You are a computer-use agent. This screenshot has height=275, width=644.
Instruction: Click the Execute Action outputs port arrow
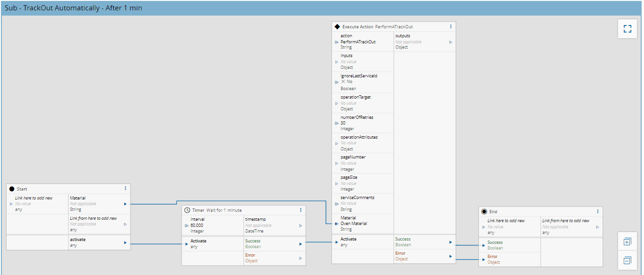click(x=451, y=42)
